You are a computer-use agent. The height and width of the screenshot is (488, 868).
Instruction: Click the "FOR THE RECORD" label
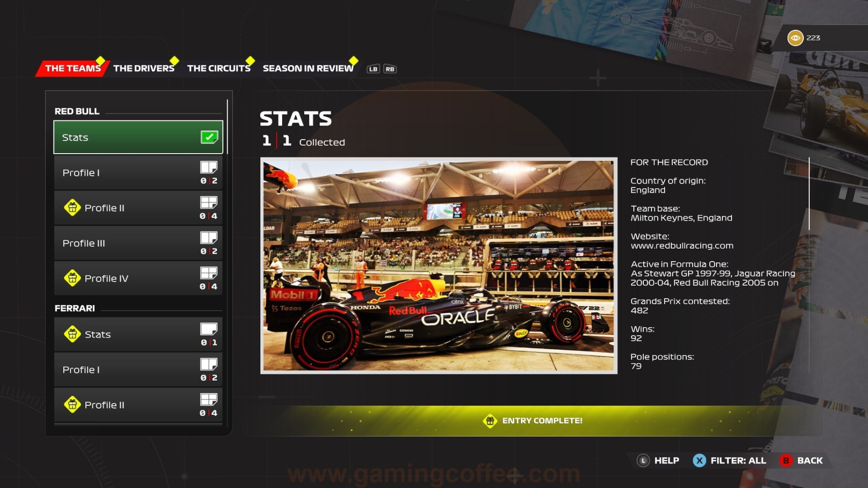669,162
